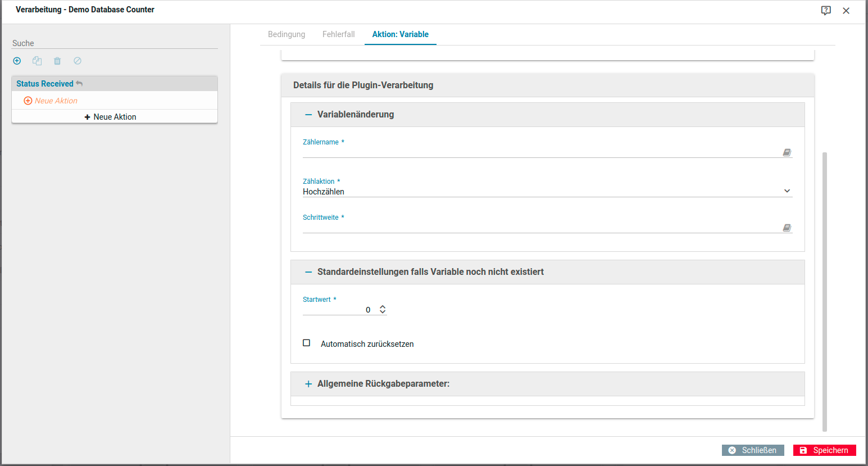Open variable picker icon for Zählername field
Viewport: 868px width, 466px height.
pyautogui.click(x=787, y=152)
